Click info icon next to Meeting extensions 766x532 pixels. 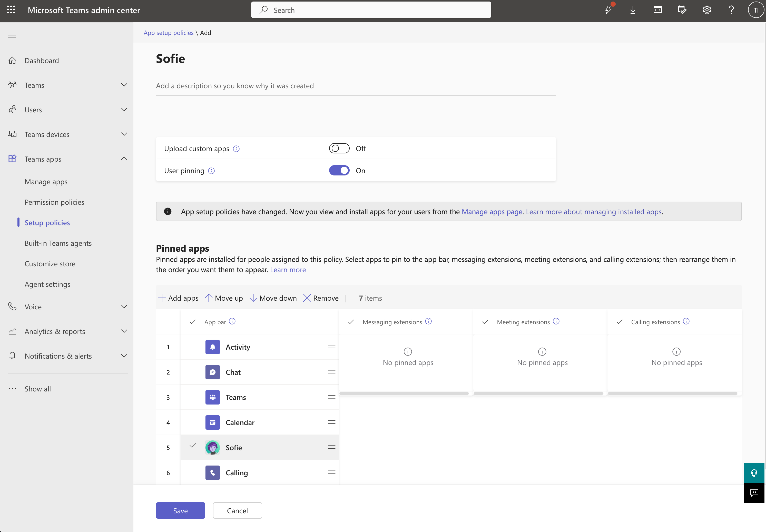[x=556, y=321]
